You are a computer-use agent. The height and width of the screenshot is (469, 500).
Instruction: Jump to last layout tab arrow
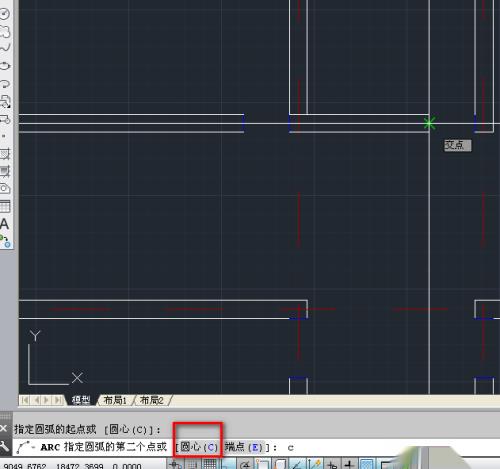tap(58, 400)
